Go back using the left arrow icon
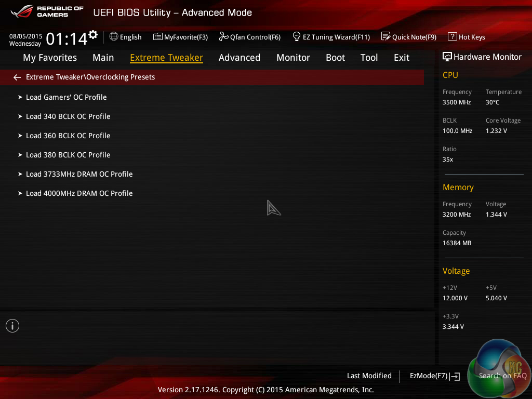This screenshot has height=399, width=532. pos(17,77)
